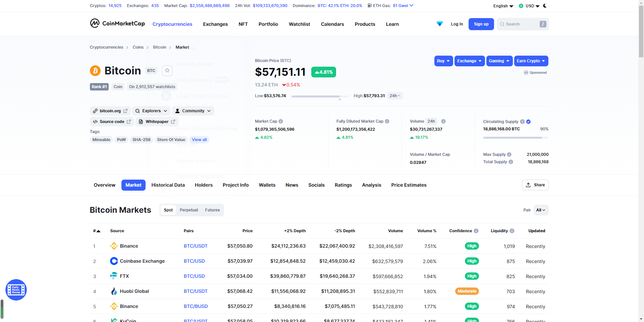Screen dimensions: 644x322
Task: Expand the Explorers dropdown
Action: (x=151, y=111)
